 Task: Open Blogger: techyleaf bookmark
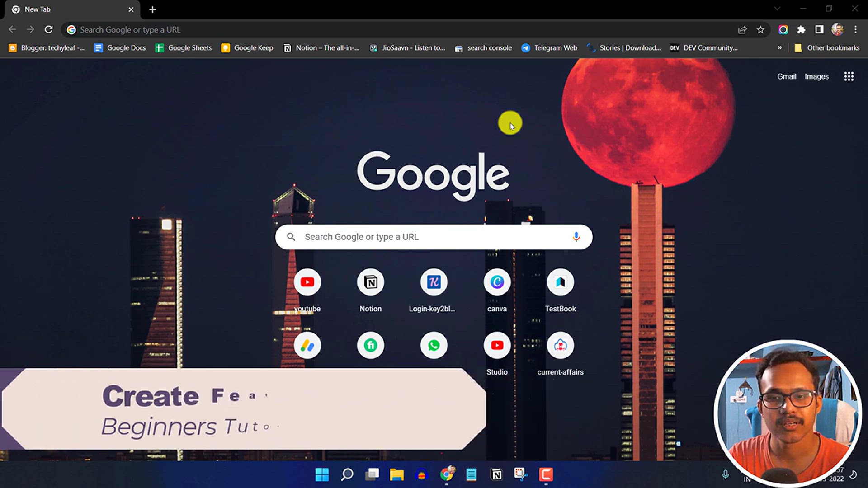[47, 48]
